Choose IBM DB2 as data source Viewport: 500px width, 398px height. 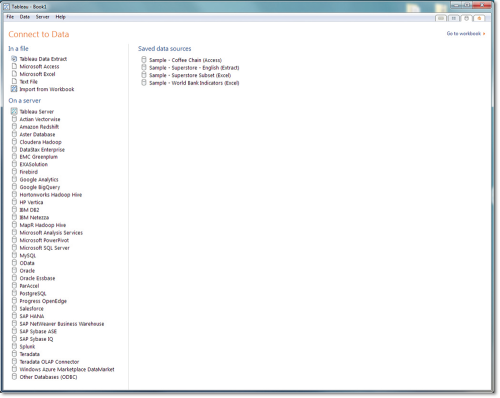pyautogui.click(x=29, y=210)
